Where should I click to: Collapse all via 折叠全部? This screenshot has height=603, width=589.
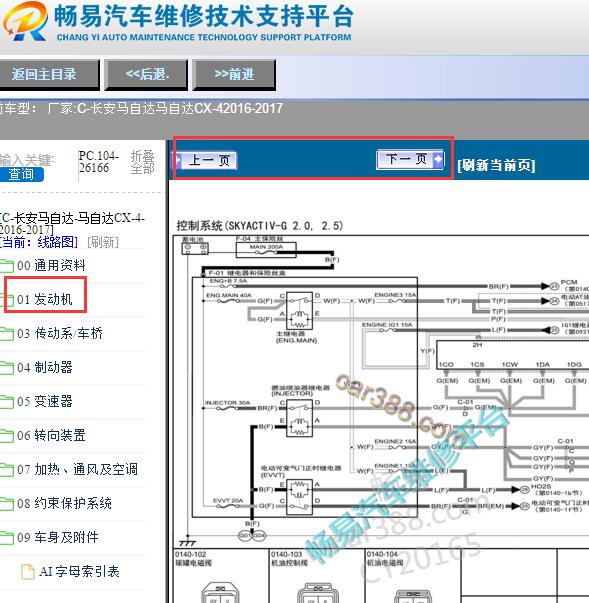(142, 162)
